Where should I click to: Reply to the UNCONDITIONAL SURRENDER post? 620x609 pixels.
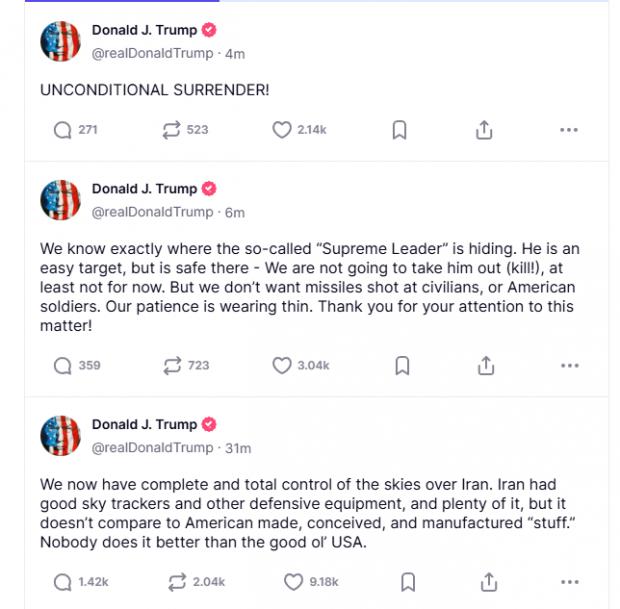[x=62, y=130]
